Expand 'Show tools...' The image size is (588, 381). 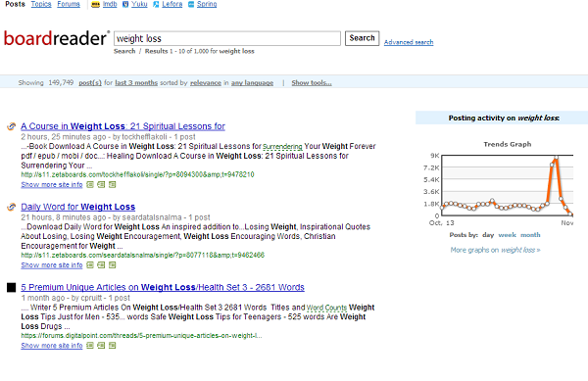pos(312,83)
